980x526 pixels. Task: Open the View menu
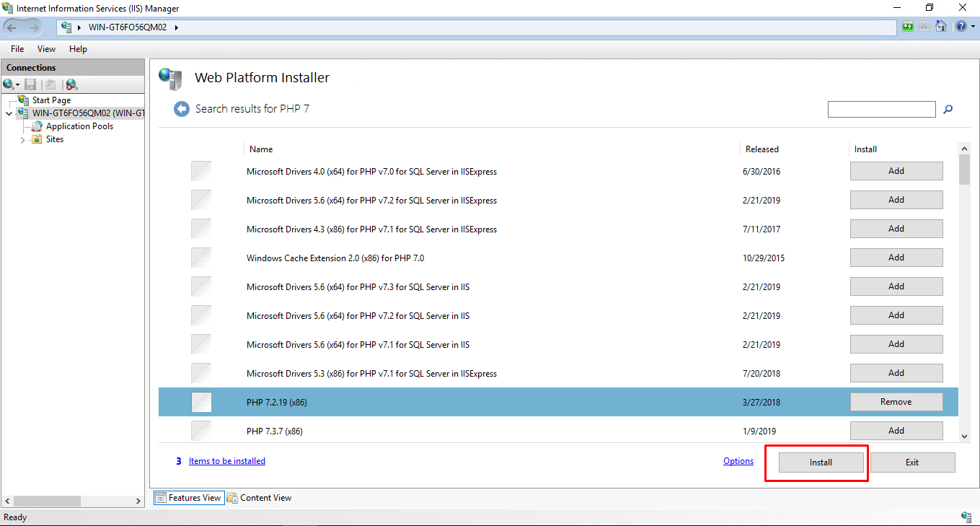(x=46, y=49)
